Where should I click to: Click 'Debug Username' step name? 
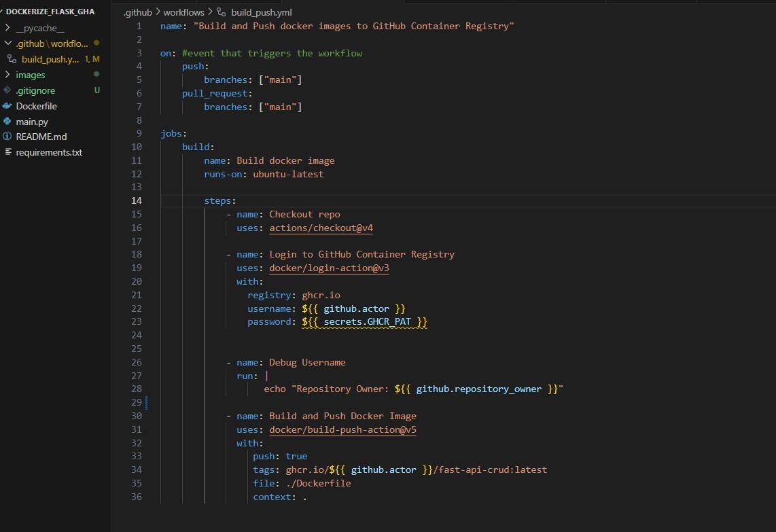pyautogui.click(x=307, y=363)
